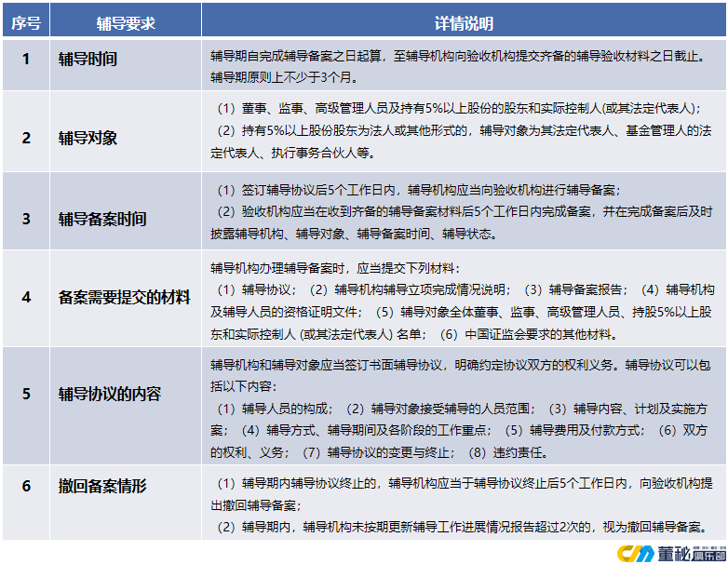The width and height of the screenshot is (728, 564).
Task: Select the 辅导备案时间 cell
Action: coord(126,211)
